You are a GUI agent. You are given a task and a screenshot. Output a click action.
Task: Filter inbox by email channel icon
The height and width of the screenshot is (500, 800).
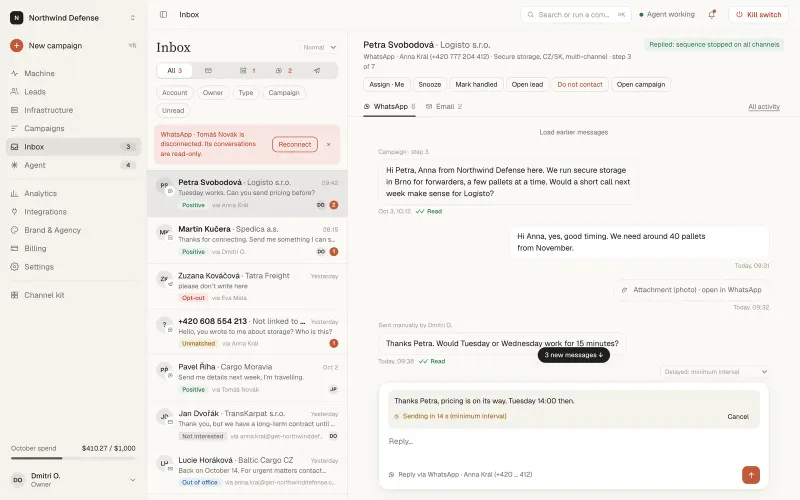(208, 70)
